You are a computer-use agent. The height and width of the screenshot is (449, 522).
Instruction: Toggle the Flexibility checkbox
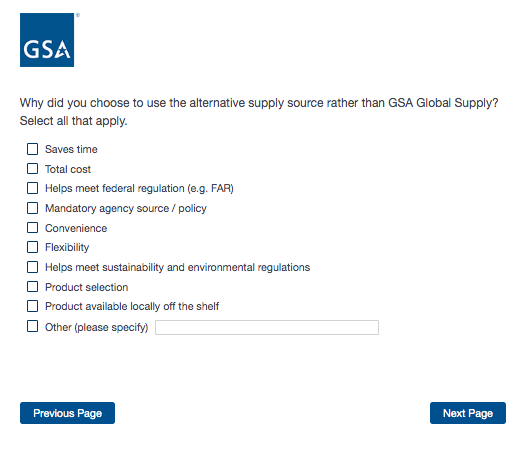pos(32,247)
